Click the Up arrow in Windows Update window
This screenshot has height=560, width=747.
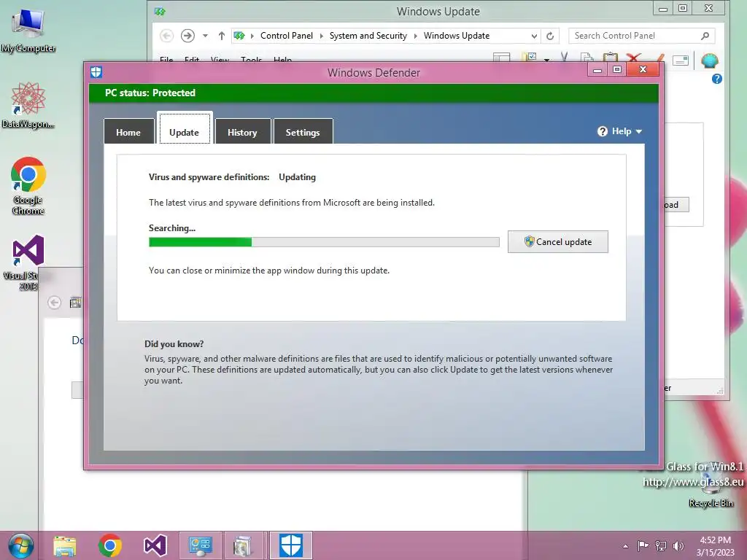(222, 36)
